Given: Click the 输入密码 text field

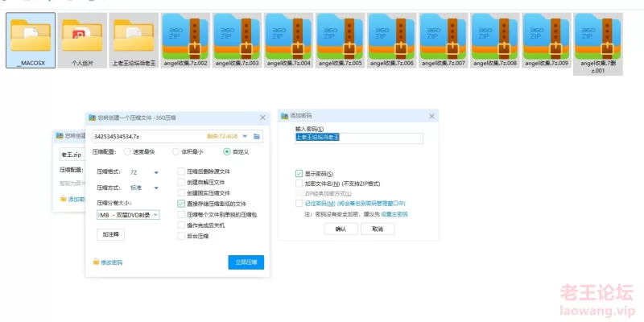Looking at the screenshot, I should click(359, 138).
